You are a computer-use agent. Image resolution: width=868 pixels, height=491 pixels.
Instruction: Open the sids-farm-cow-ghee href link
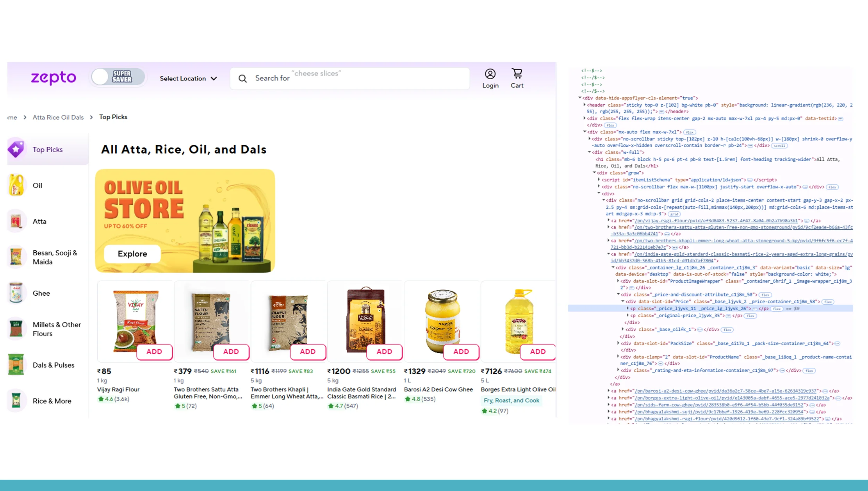pos(719,405)
